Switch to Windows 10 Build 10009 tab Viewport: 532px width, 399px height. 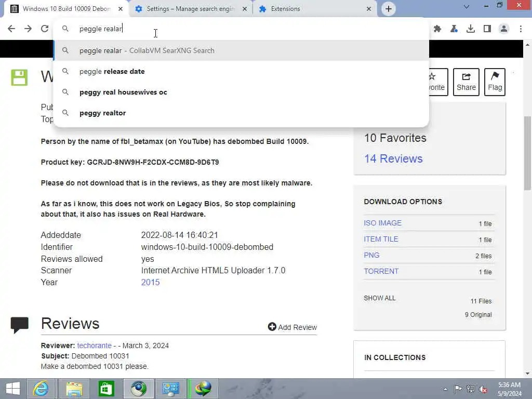click(x=66, y=9)
